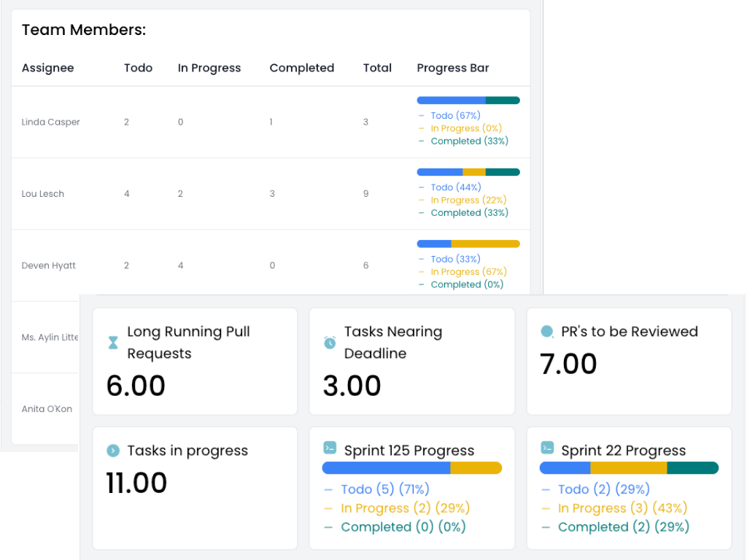This screenshot has width=747, height=560.
Task: Click the Tasks in progress 11.00 value
Action: (x=137, y=483)
